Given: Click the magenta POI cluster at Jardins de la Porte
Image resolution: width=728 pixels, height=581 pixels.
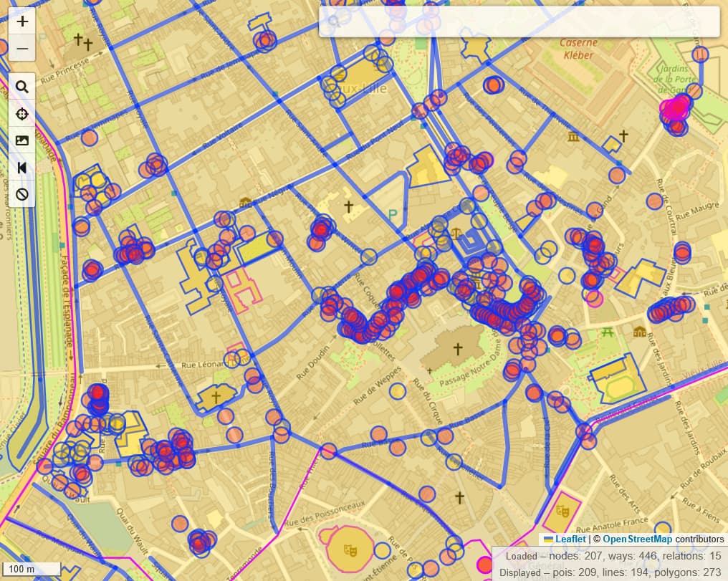Looking at the screenshot, I should click(x=675, y=109).
